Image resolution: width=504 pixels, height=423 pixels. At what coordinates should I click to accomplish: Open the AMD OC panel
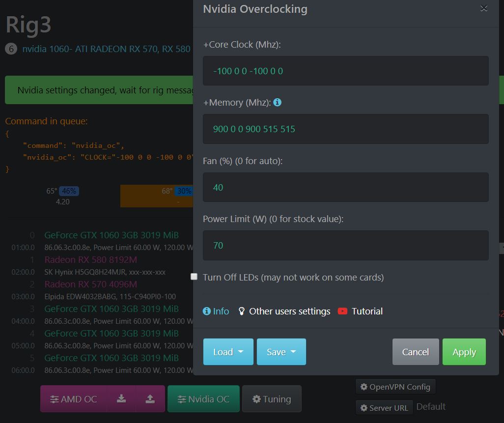(74, 399)
